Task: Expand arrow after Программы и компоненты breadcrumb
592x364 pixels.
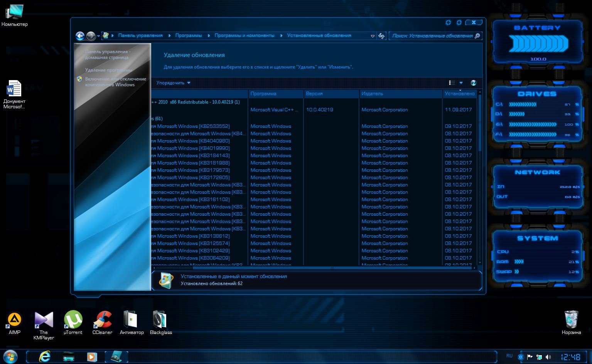Action: pyautogui.click(x=281, y=35)
